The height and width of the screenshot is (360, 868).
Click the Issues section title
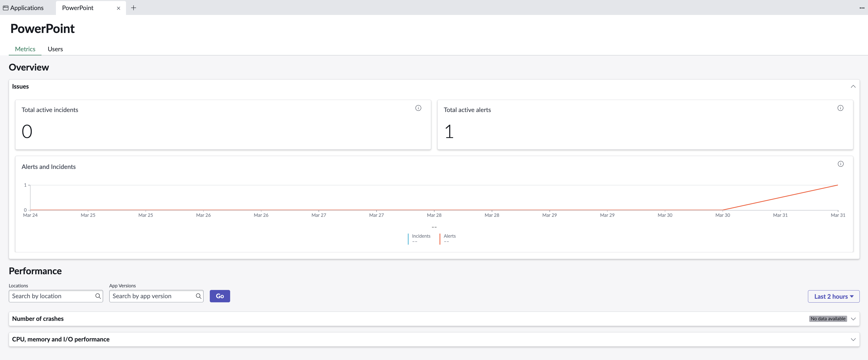20,87
